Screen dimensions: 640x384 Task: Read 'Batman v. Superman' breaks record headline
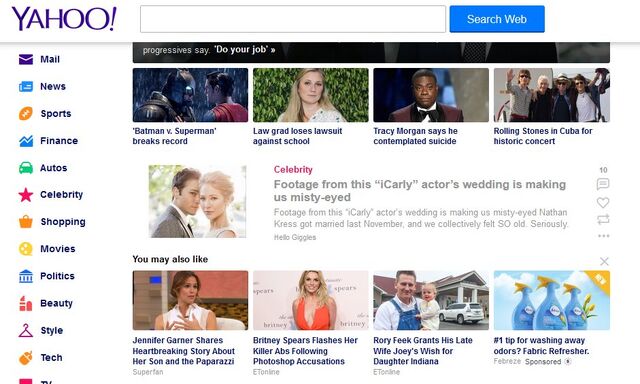[x=174, y=136]
